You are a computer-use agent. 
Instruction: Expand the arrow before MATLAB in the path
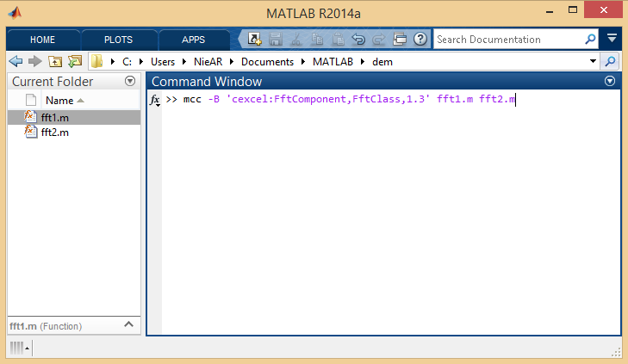pos(303,62)
